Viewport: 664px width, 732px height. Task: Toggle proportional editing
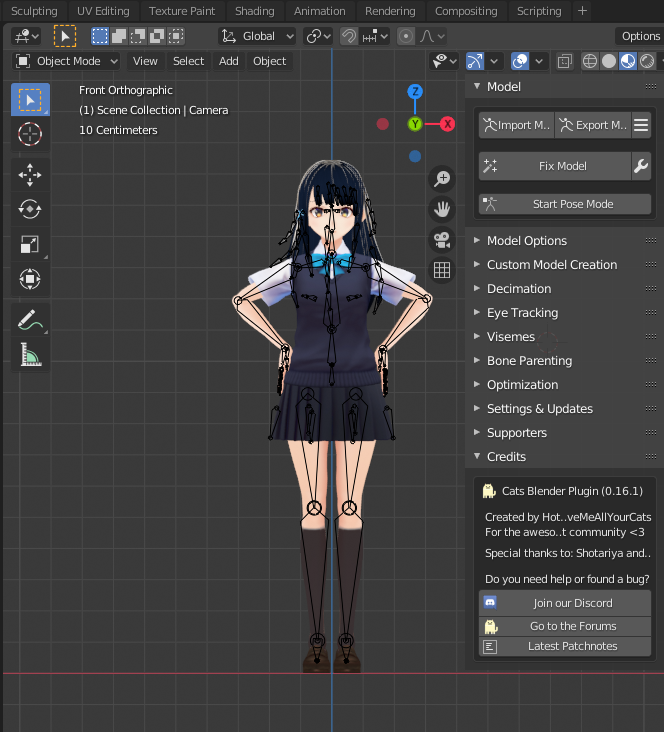pos(406,36)
